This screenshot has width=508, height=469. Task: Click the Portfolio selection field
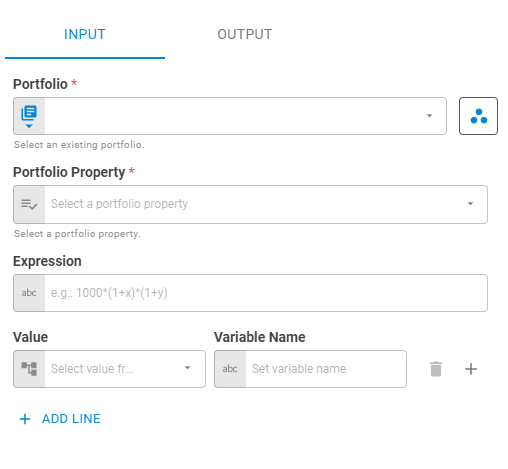230,116
